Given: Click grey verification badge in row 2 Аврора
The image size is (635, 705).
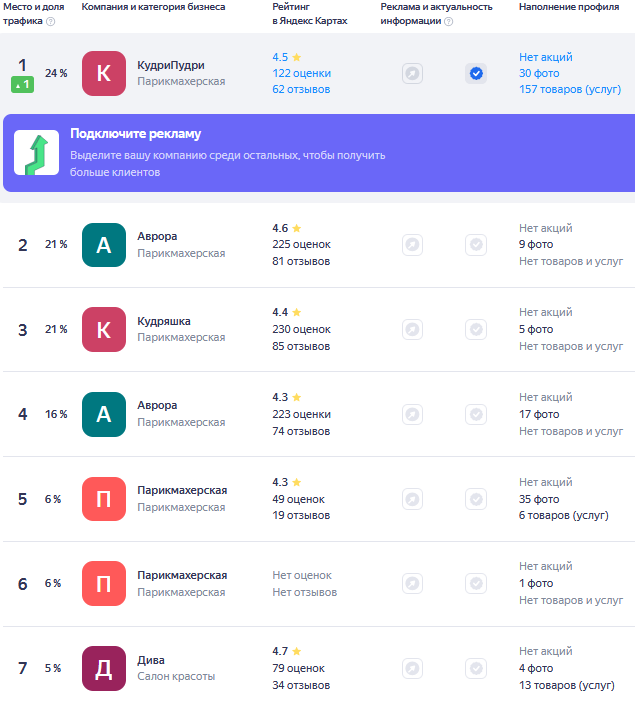Looking at the screenshot, I should coord(476,245).
